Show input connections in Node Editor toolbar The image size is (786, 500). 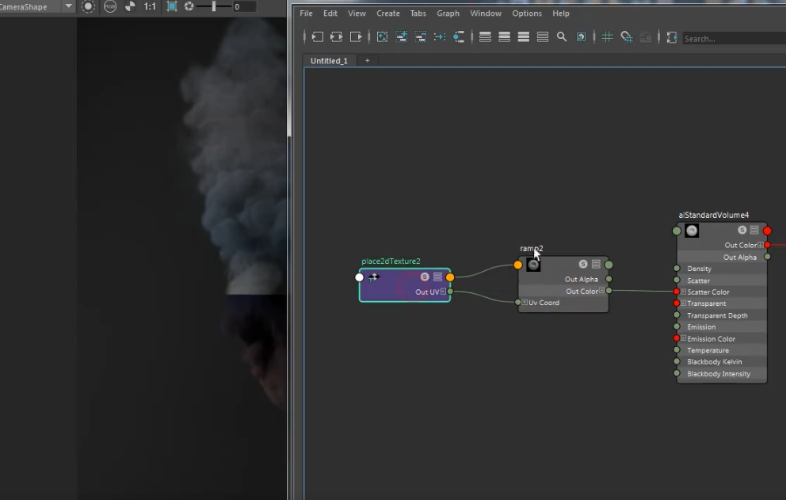[317, 37]
